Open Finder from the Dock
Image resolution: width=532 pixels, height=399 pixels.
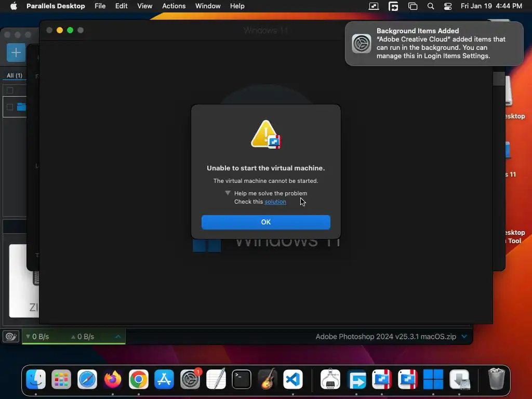36,379
